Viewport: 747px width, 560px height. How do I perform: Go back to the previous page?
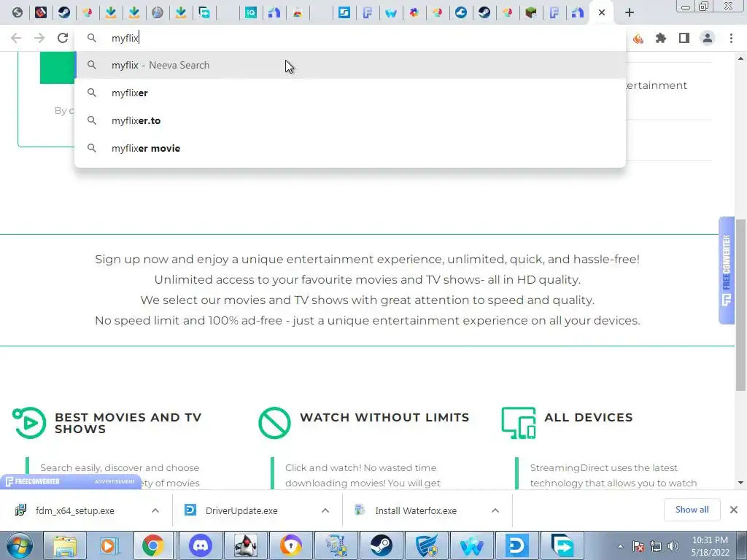(x=16, y=38)
